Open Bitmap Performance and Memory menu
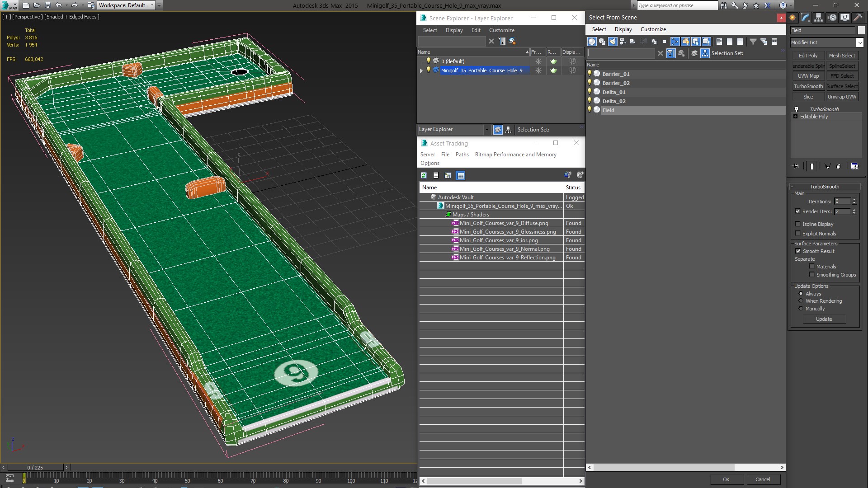This screenshot has height=488, width=868. click(515, 155)
